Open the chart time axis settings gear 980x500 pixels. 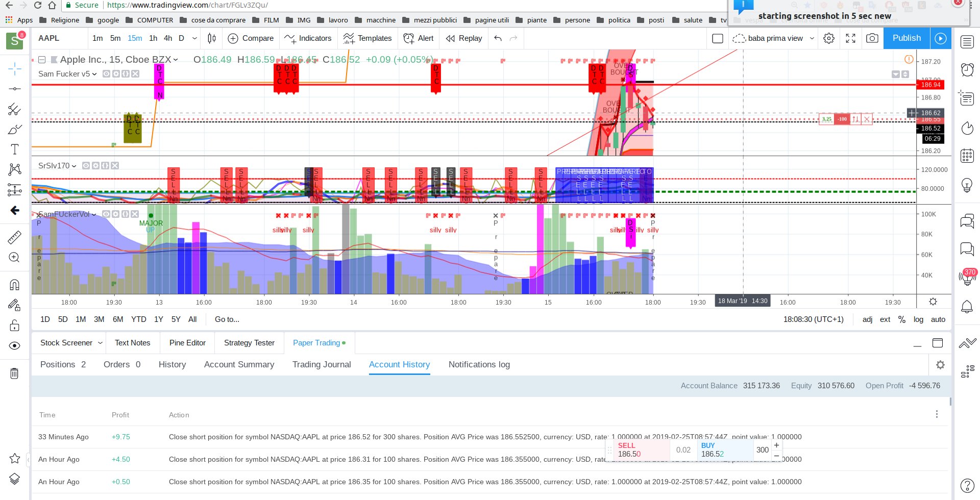pyautogui.click(x=933, y=302)
